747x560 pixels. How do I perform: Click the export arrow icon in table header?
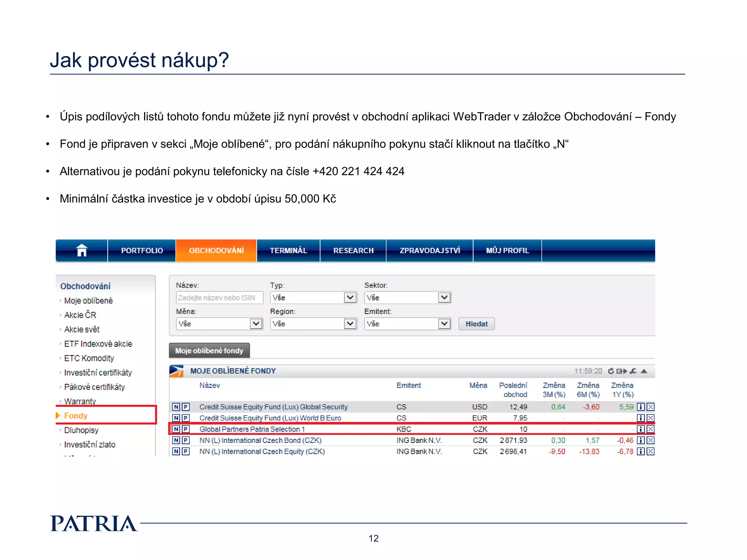click(x=622, y=371)
